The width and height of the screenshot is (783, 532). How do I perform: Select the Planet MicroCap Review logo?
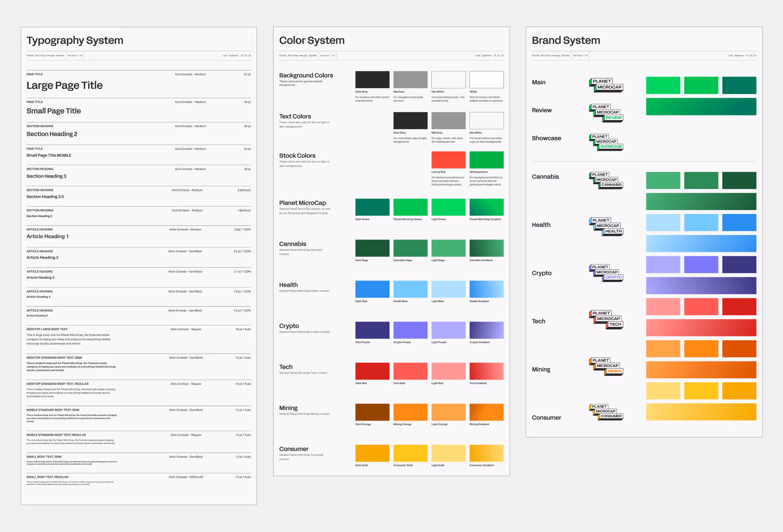606,113
